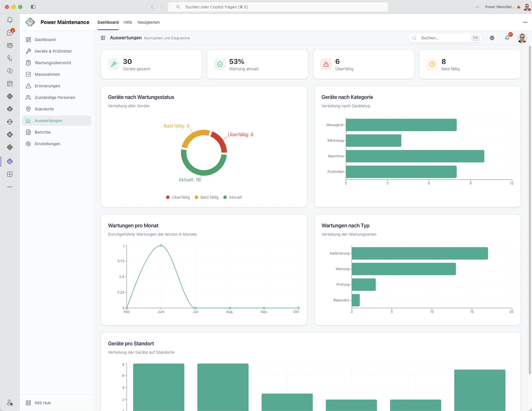Image resolution: width=532 pixels, height=411 pixels.
Task: Open Standorte in sidebar
Action: (x=57, y=109)
